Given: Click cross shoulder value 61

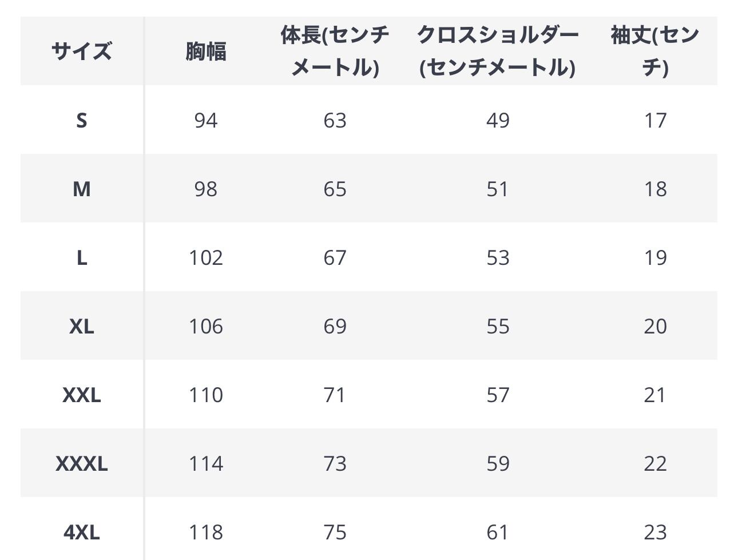Looking at the screenshot, I should [497, 532].
